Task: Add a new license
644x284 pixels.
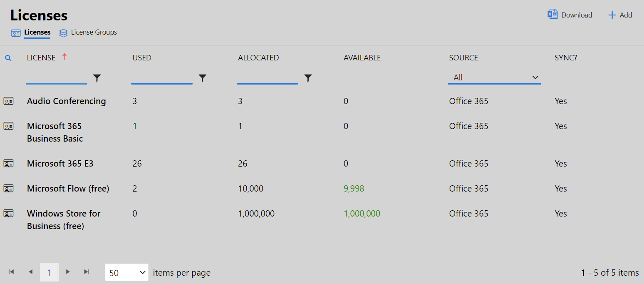Action: [620, 15]
